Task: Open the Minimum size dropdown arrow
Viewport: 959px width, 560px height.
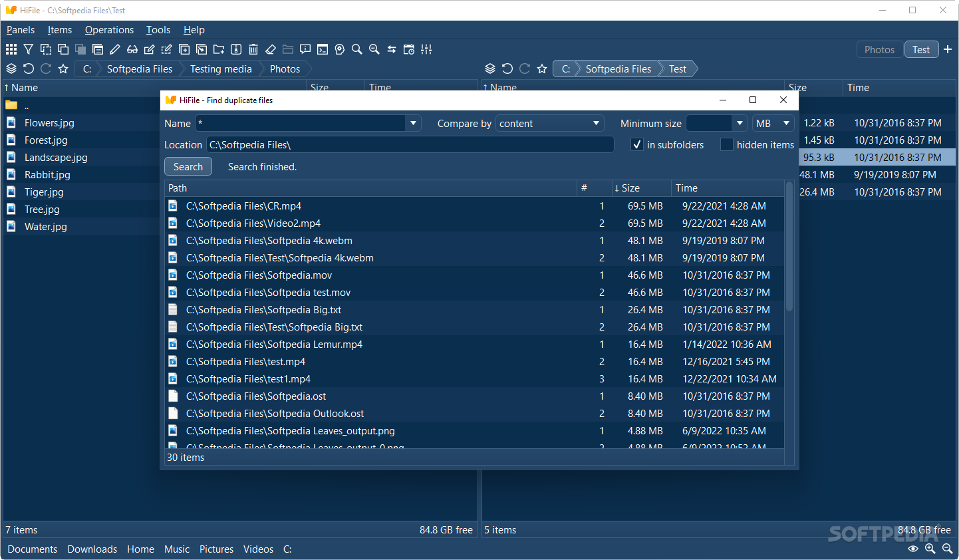Action: (740, 123)
